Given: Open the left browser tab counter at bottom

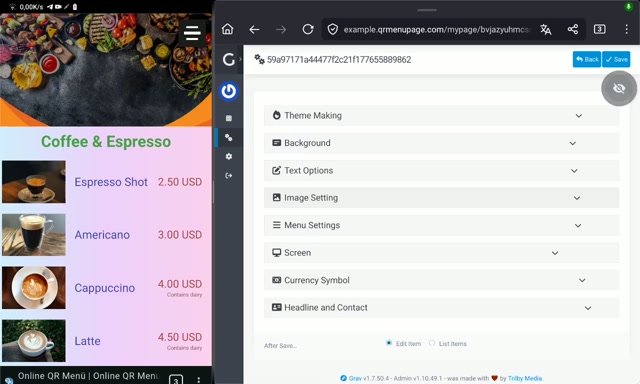Looking at the screenshot, I should click(x=176, y=380).
